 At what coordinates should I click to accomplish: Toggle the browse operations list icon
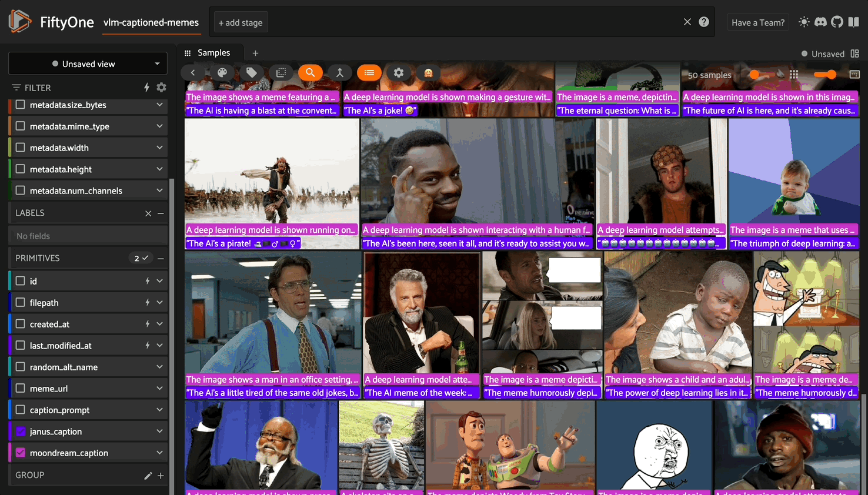click(x=369, y=72)
